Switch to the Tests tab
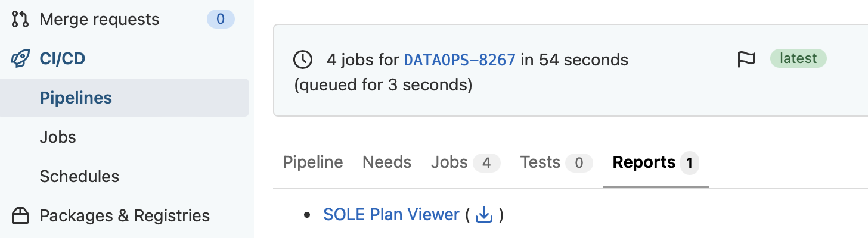The width and height of the screenshot is (868, 238). tap(556, 162)
